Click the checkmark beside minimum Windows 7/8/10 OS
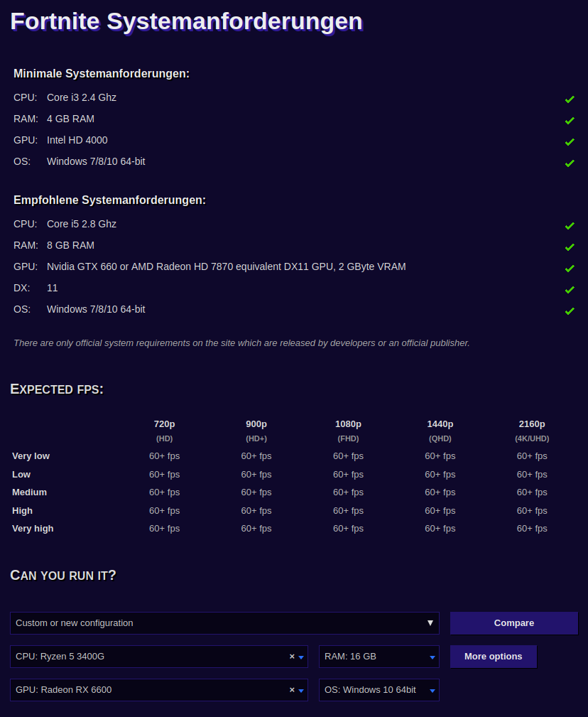588x717 pixels. tap(570, 163)
